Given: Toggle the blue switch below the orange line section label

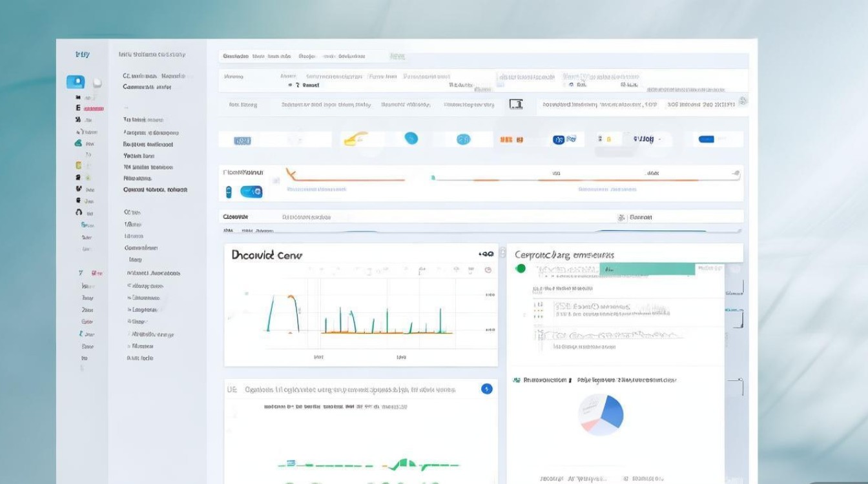Looking at the screenshot, I should click(251, 192).
